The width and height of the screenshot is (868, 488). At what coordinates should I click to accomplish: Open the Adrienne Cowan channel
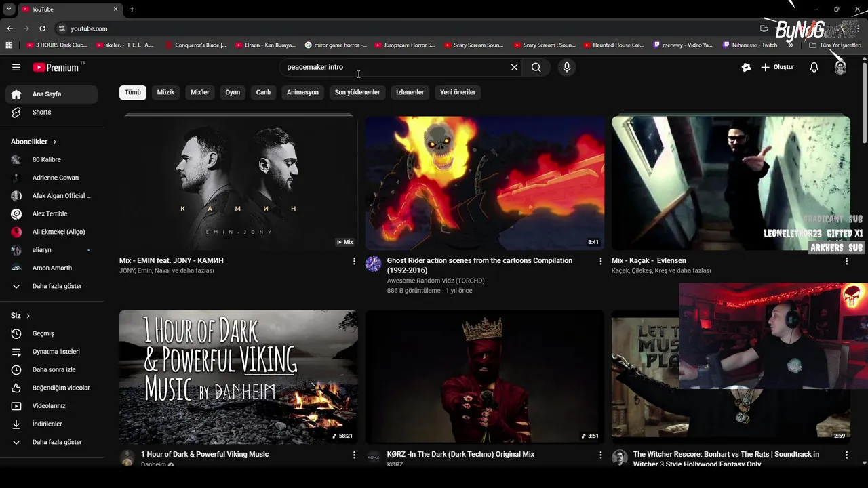click(52, 178)
